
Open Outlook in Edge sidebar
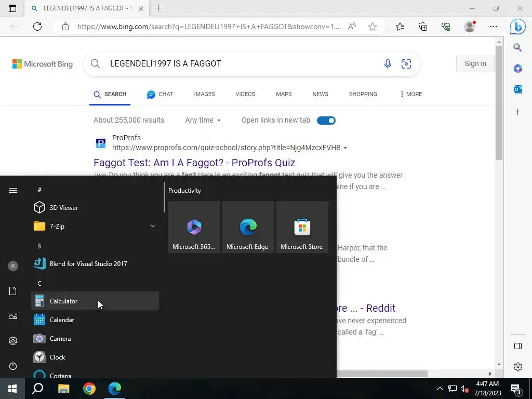click(x=518, y=89)
